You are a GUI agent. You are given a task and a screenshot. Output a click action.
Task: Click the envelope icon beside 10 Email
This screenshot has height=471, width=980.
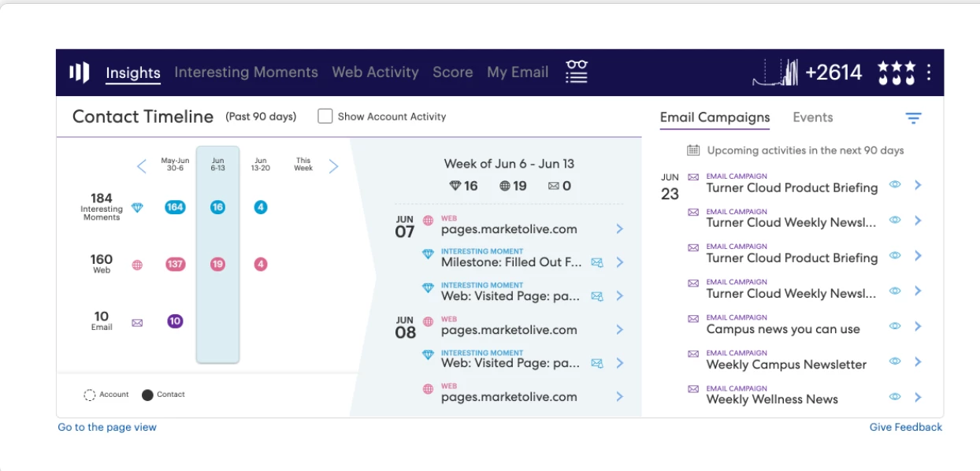pyautogui.click(x=137, y=322)
